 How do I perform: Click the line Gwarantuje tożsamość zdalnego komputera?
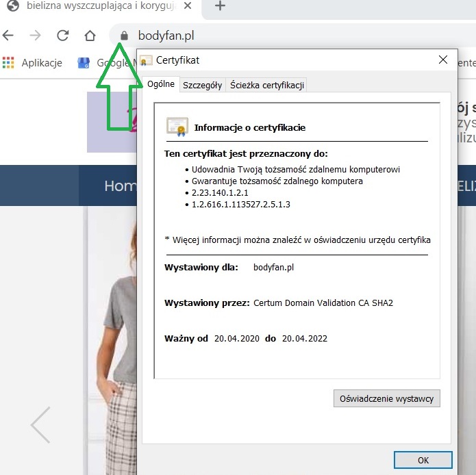(x=277, y=181)
